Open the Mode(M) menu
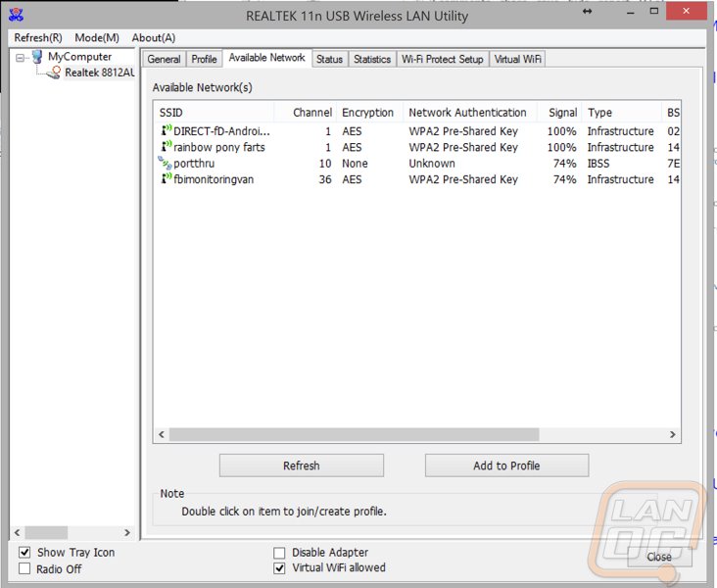Viewport: 717px width, 588px height. click(97, 37)
